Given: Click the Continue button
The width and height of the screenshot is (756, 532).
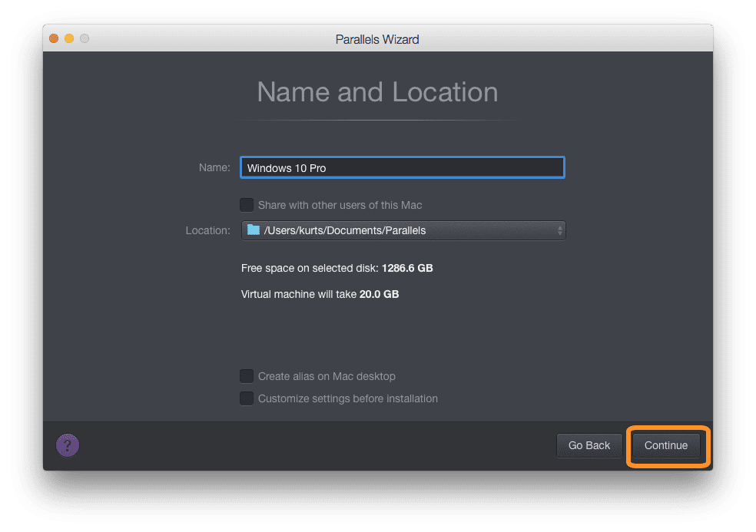Looking at the screenshot, I should [x=666, y=445].
